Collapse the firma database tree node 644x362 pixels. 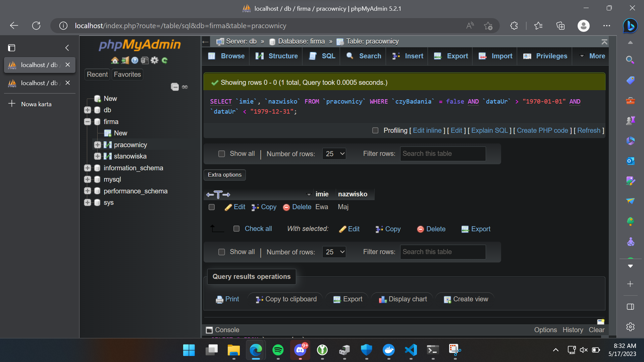coord(88,122)
